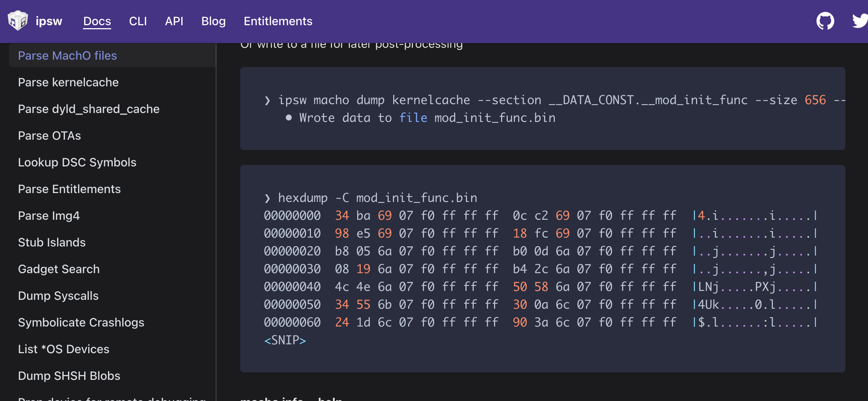This screenshot has height=401, width=868.
Task: Go to Parse dyld_shared_cache doc
Action: point(89,109)
